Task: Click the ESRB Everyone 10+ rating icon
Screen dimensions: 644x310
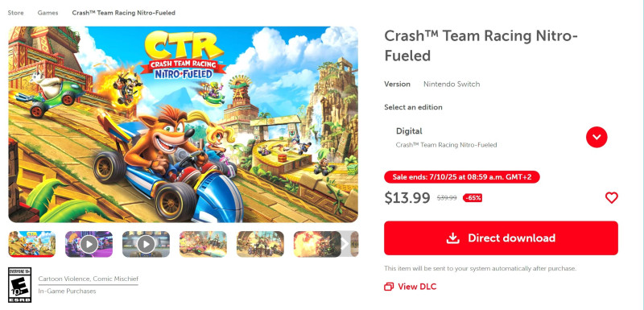Action: click(19, 285)
